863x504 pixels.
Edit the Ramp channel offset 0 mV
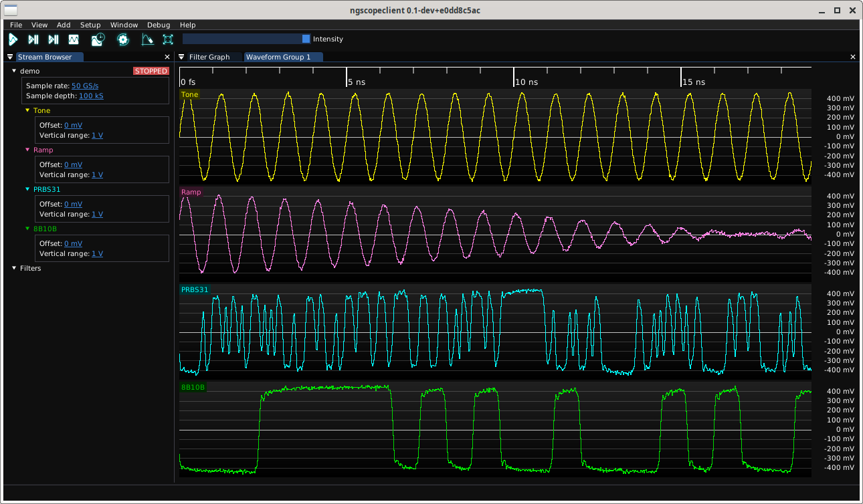point(74,164)
